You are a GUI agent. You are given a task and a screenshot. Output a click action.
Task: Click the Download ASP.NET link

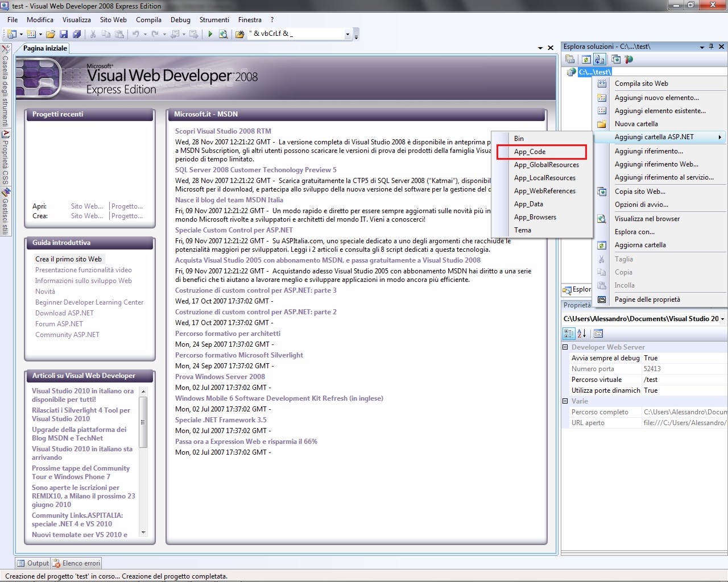click(x=64, y=313)
